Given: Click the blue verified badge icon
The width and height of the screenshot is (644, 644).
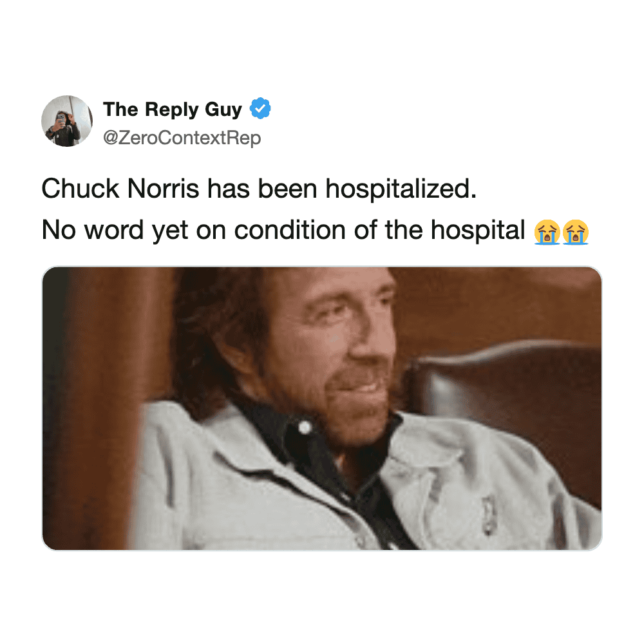Looking at the screenshot, I should (260, 108).
